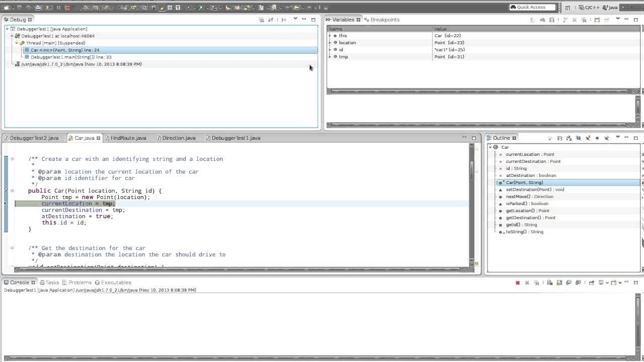Select toString() : String in Outline
Screen dimensions: 644x362
point(524,232)
